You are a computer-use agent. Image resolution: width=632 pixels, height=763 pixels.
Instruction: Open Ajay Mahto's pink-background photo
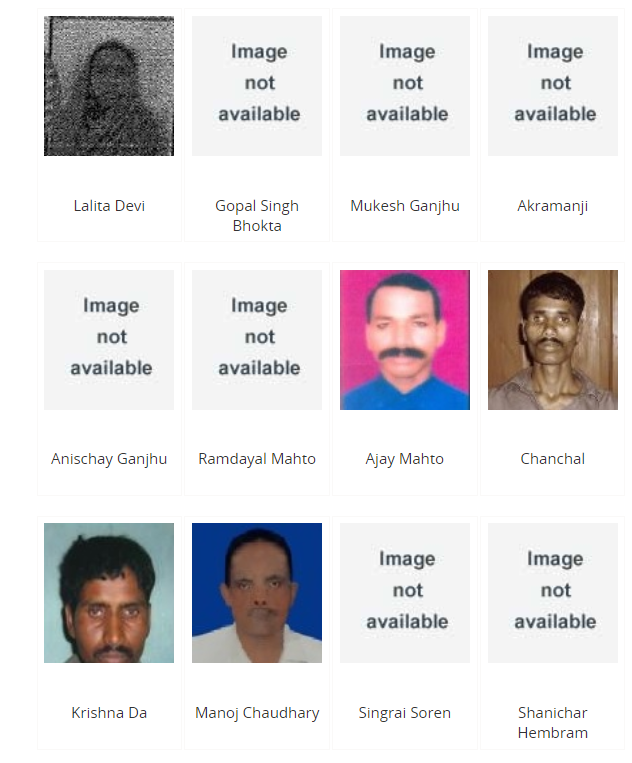405,340
